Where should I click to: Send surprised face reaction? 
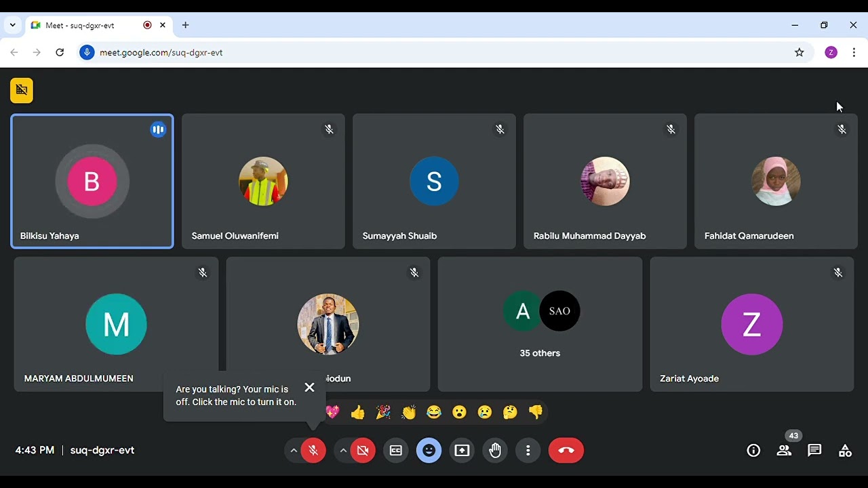pyautogui.click(x=459, y=412)
